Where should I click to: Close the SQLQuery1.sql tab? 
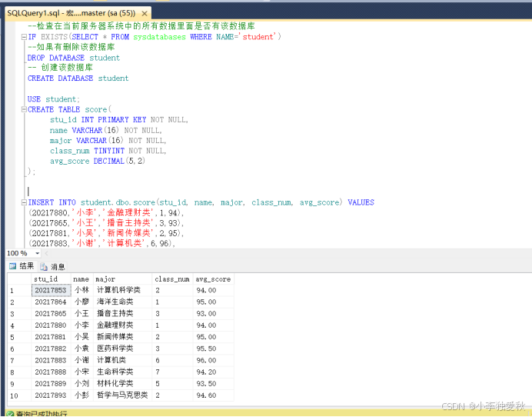[145, 14]
